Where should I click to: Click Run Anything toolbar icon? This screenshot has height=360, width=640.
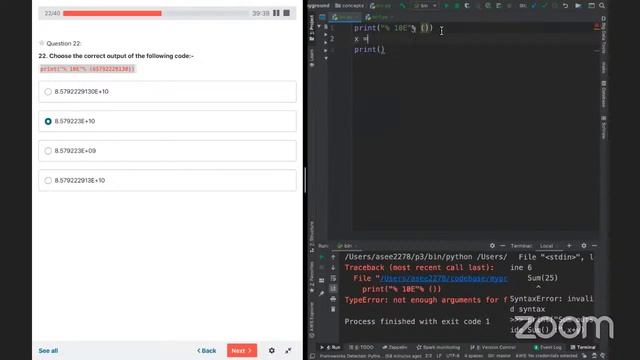[x=578, y=6]
